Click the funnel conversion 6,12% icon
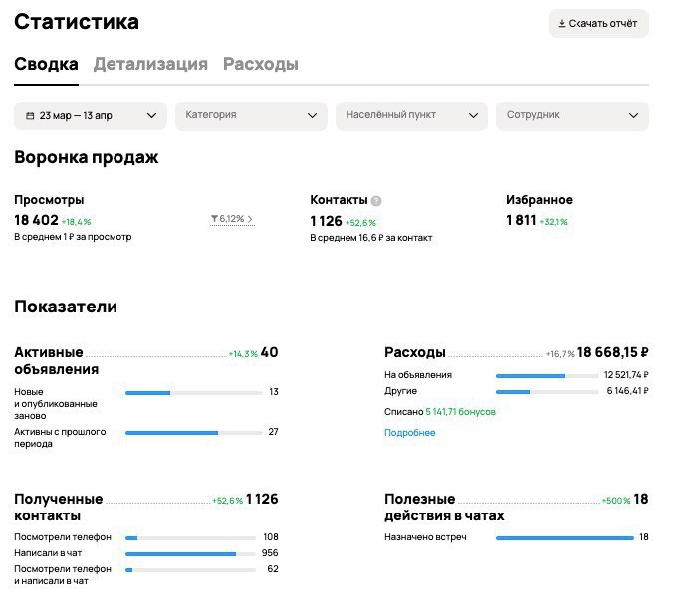693x616 pixels. [x=214, y=219]
